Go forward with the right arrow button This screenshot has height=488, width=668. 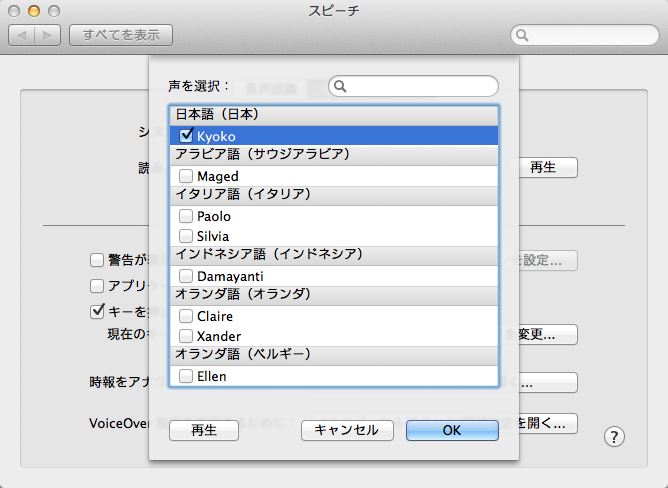point(48,35)
